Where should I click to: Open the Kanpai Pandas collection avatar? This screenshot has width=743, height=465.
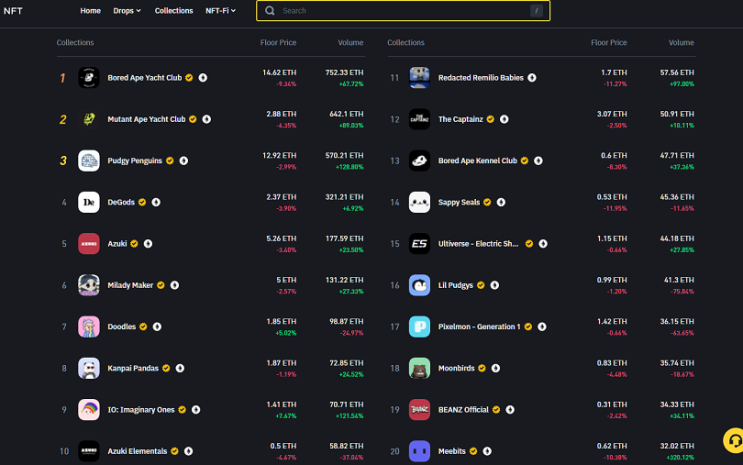pyautogui.click(x=89, y=368)
